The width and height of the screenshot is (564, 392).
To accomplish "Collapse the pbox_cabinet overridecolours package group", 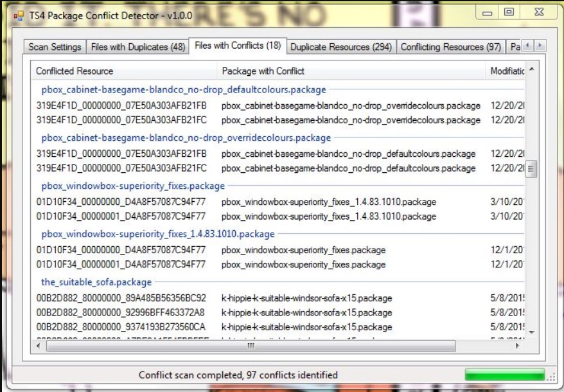I will click(186, 138).
